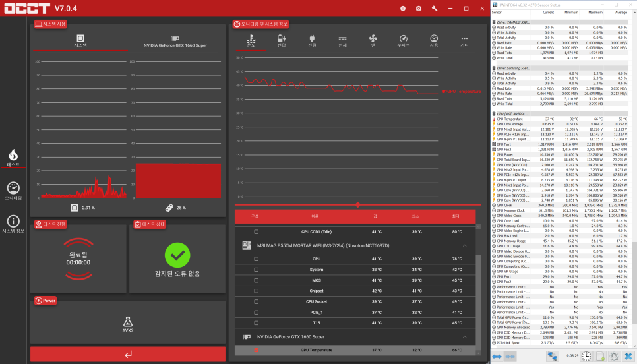Collapse the GPU [#0]: NVIDIA section in HWiNFO
This screenshot has height=364, width=637.
pos(511,113)
